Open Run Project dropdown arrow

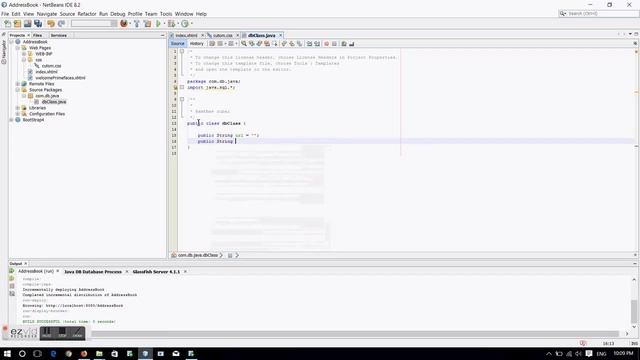pyautogui.click(x=164, y=24)
